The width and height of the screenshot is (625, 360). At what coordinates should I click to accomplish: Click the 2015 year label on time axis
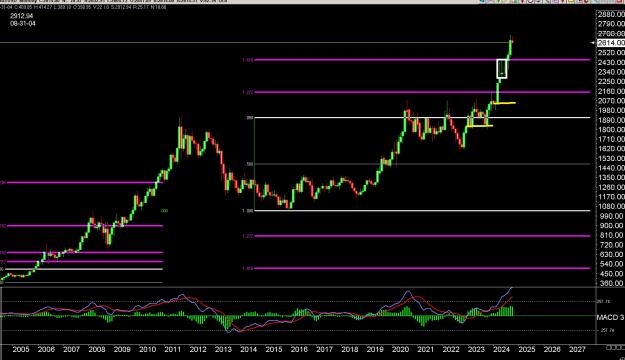274,349
